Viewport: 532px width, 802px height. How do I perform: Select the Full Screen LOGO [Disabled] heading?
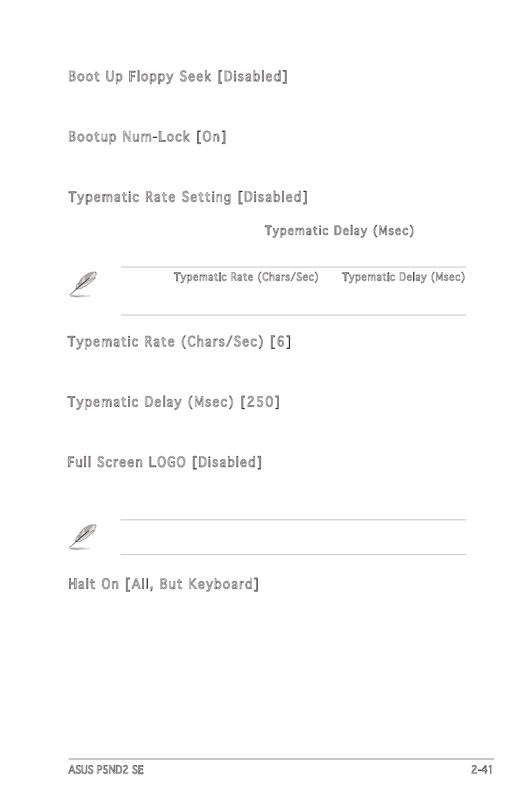165,462
